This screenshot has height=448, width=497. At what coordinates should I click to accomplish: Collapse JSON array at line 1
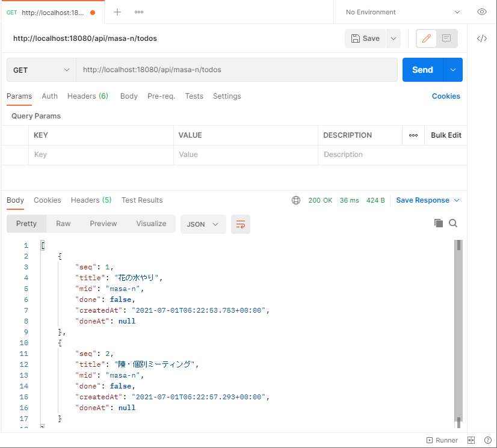pyautogui.click(x=42, y=245)
